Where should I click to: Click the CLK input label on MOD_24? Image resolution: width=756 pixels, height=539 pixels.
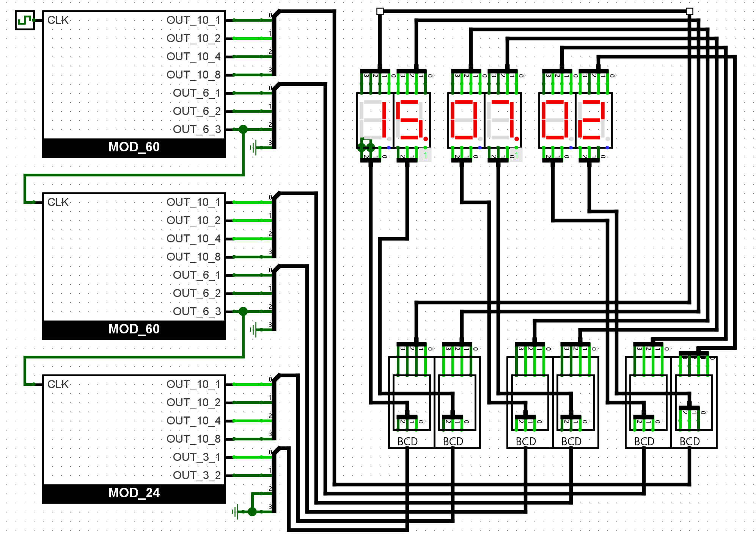(x=58, y=384)
